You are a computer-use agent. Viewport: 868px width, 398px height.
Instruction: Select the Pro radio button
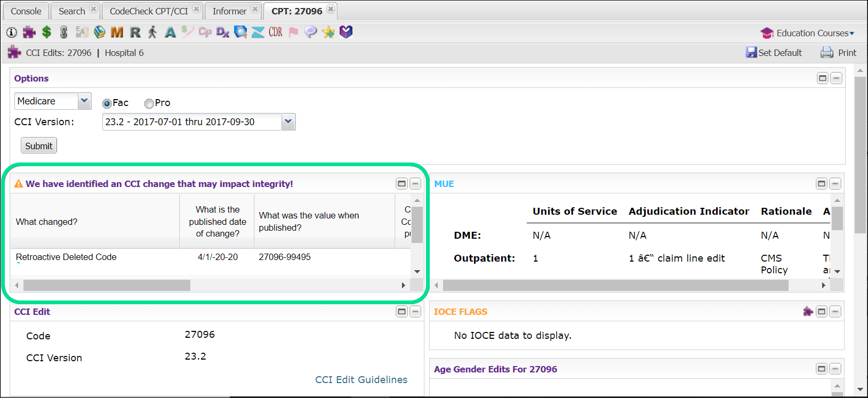click(149, 103)
